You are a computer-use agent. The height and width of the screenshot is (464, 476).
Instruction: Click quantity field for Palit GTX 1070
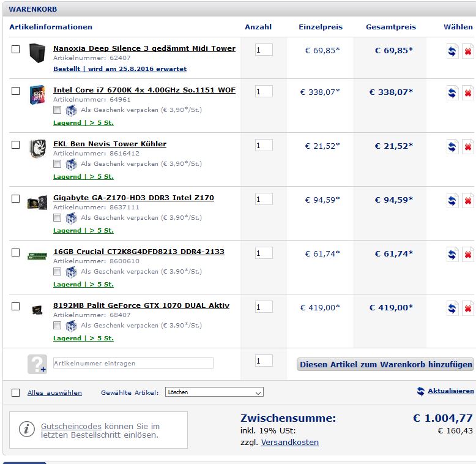(264, 307)
